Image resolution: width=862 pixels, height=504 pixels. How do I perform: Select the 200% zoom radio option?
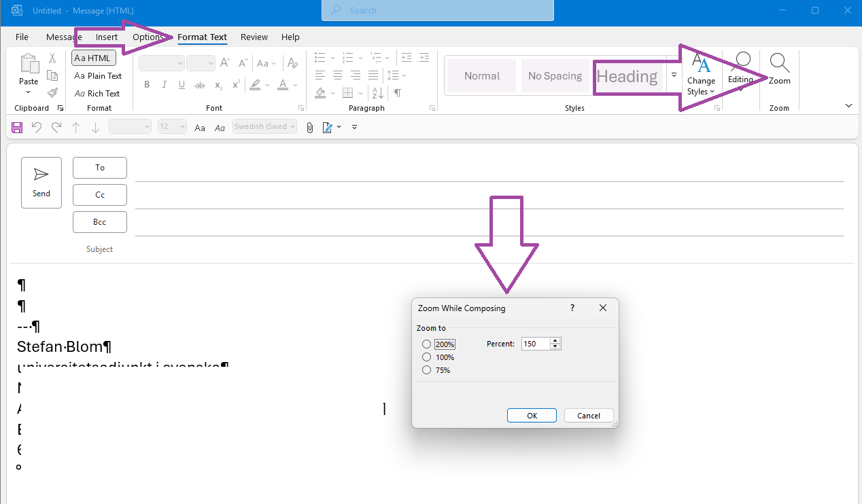point(427,344)
